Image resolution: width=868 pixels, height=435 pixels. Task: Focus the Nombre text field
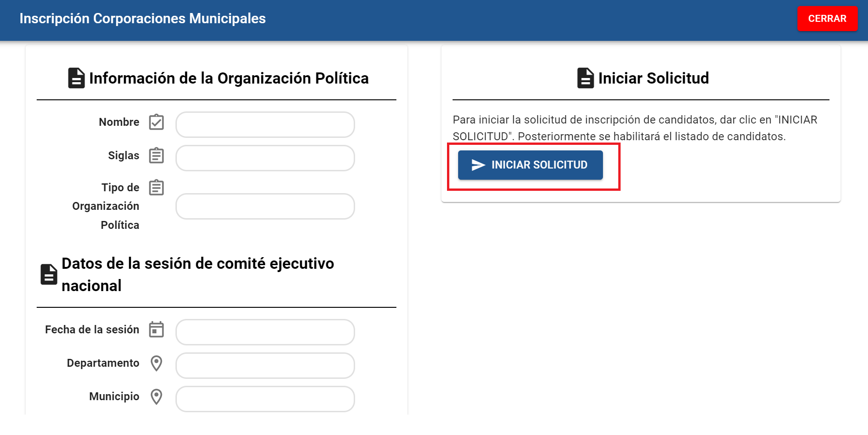click(x=265, y=124)
